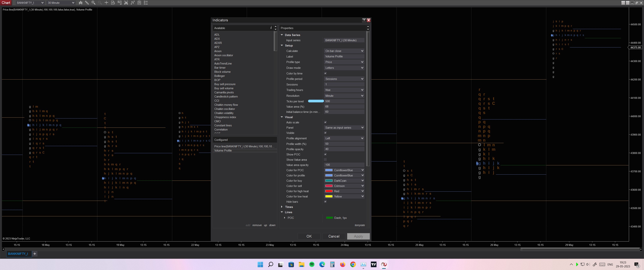Open the Draw mode Letters dropdown
The height and width of the screenshot is (270, 644).
pyautogui.click(x=344, y=68)
